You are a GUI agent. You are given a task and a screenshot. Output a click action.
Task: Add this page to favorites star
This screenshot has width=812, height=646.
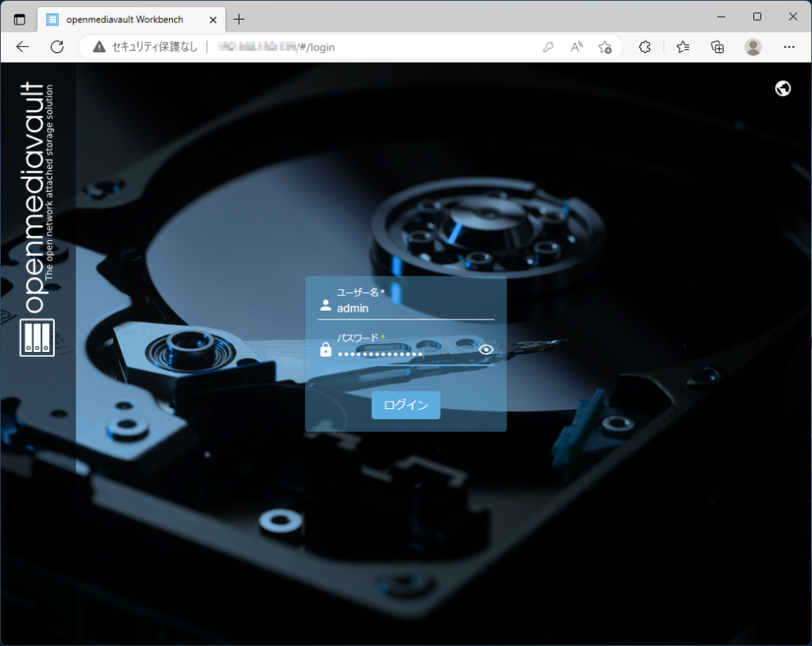click(605, 47)
